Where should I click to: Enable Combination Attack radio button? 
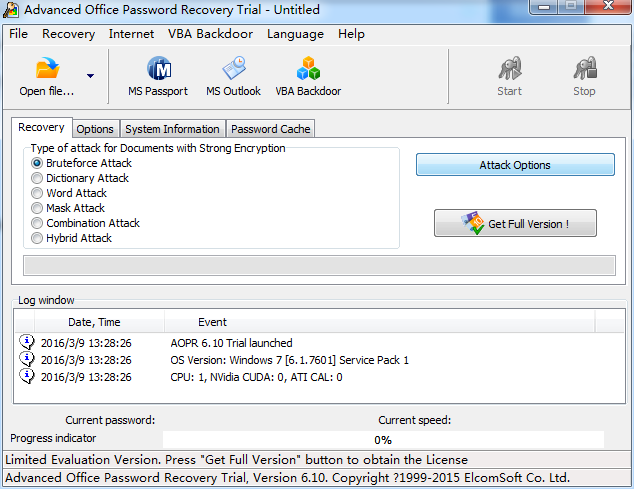tap(37, 223)
